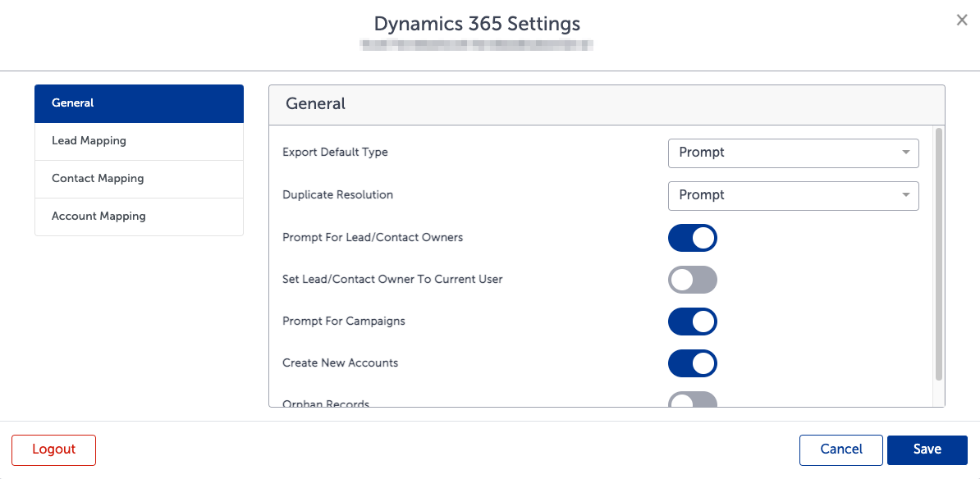The height and width of the screenshot is (479, 980).
Task: Save the Dynamics 365 settings
Action: [x=927, y=449]
